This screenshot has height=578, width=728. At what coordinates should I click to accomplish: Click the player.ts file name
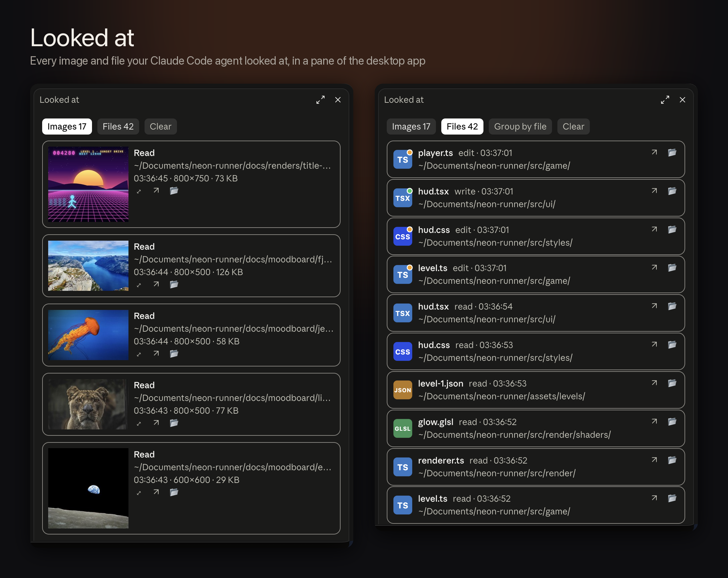point(435,153)
